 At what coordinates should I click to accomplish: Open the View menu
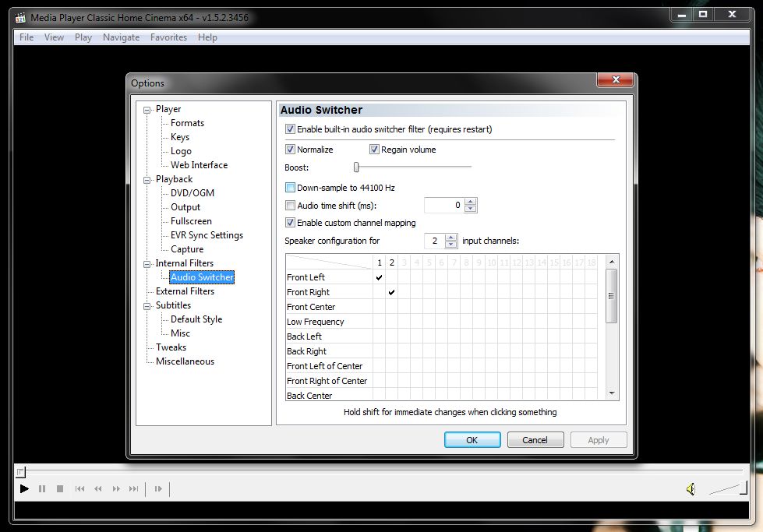point(54,37)
